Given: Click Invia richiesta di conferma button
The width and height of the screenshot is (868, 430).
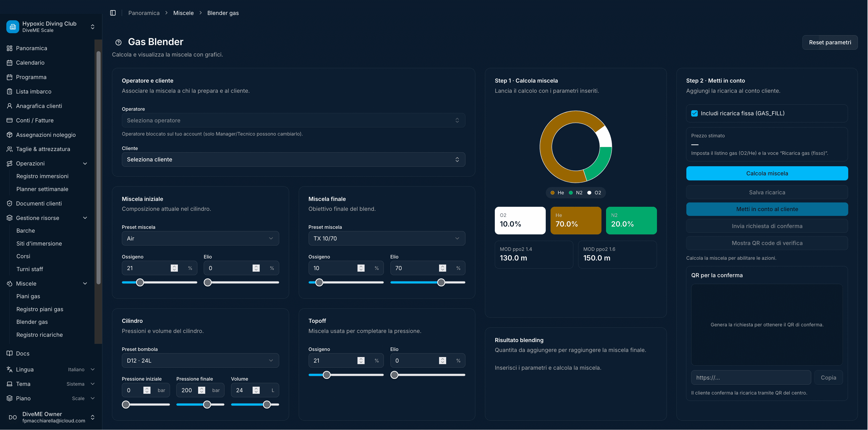Looking at the screenshot, I should (x=767, y=226).
